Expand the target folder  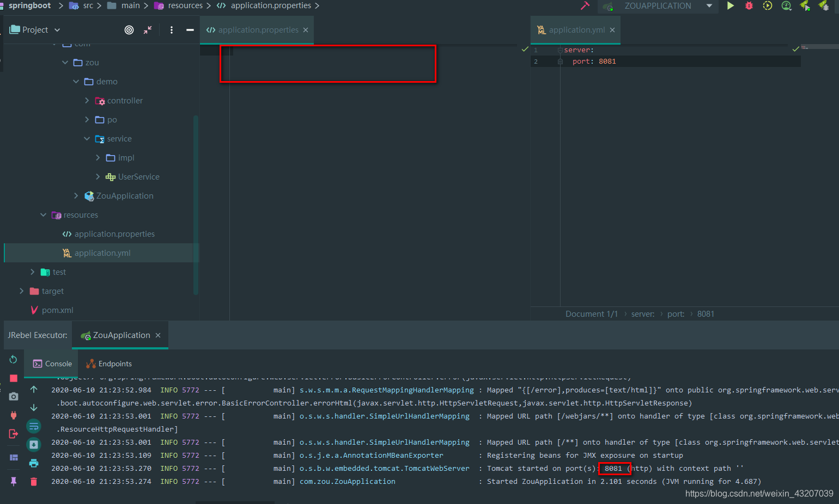click(22, 291)
